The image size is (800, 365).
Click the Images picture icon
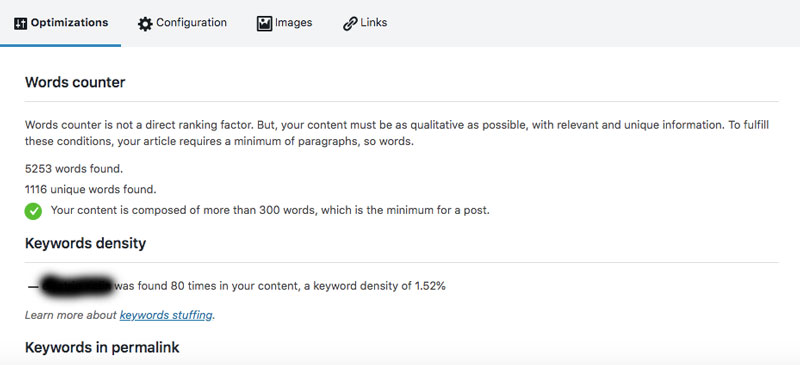(x=264, y=23)
